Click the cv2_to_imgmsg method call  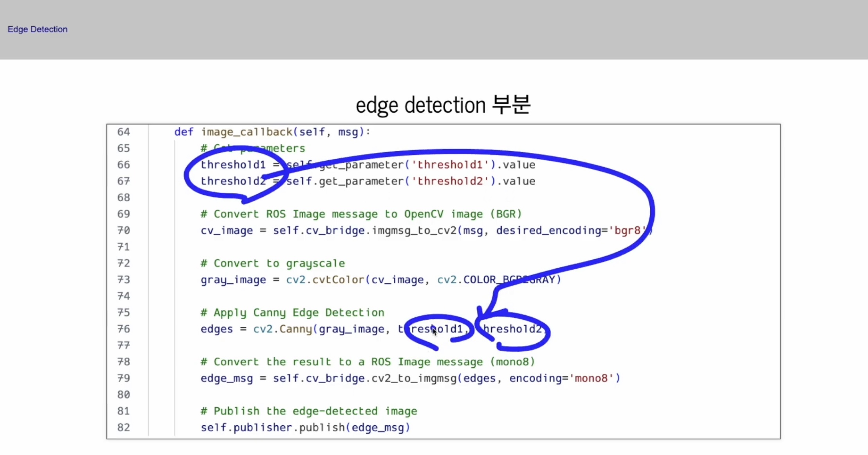coord(414,378)
